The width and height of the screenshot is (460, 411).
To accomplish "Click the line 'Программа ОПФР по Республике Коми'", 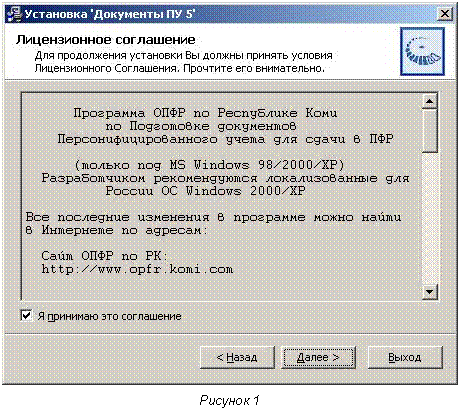I will click(x=205, y=113).
